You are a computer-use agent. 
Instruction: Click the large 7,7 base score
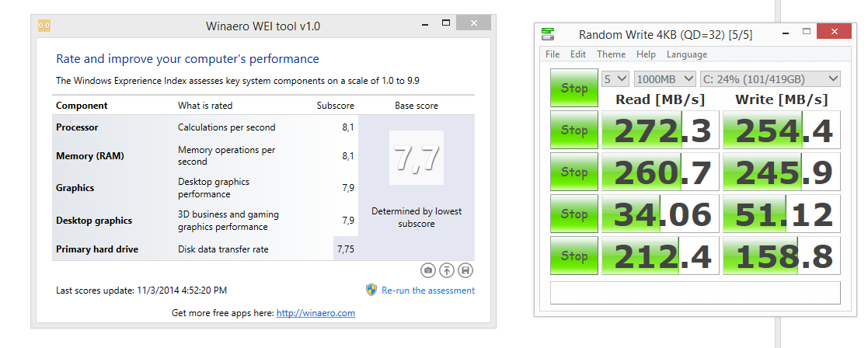[x=417, y=158]
